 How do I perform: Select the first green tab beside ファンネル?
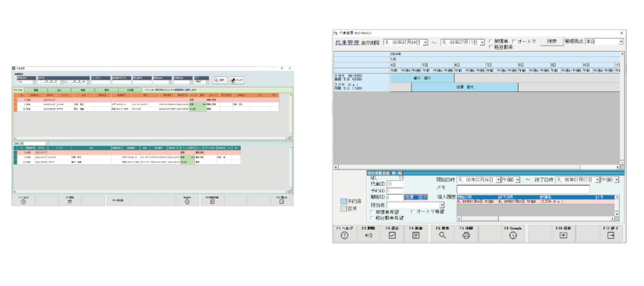[x=36, y=89]
